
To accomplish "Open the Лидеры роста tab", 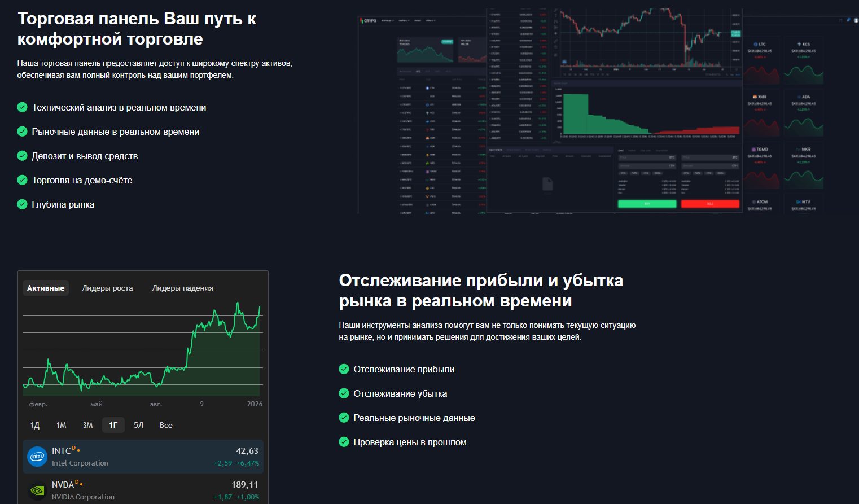I will click(x=107, y=288).
